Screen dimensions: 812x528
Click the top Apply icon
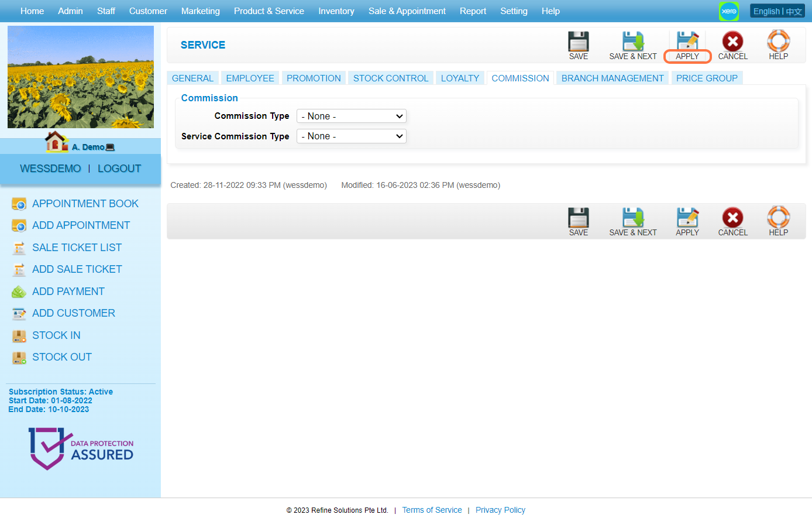click(687, 42)
